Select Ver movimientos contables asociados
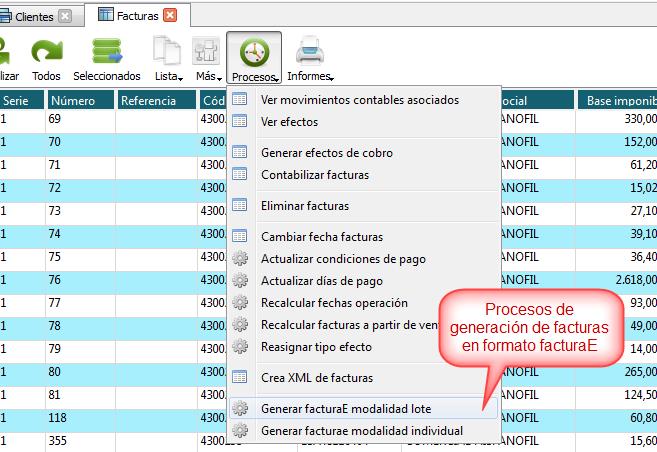Screen dimensions: 657x452 tap(359, 100)
